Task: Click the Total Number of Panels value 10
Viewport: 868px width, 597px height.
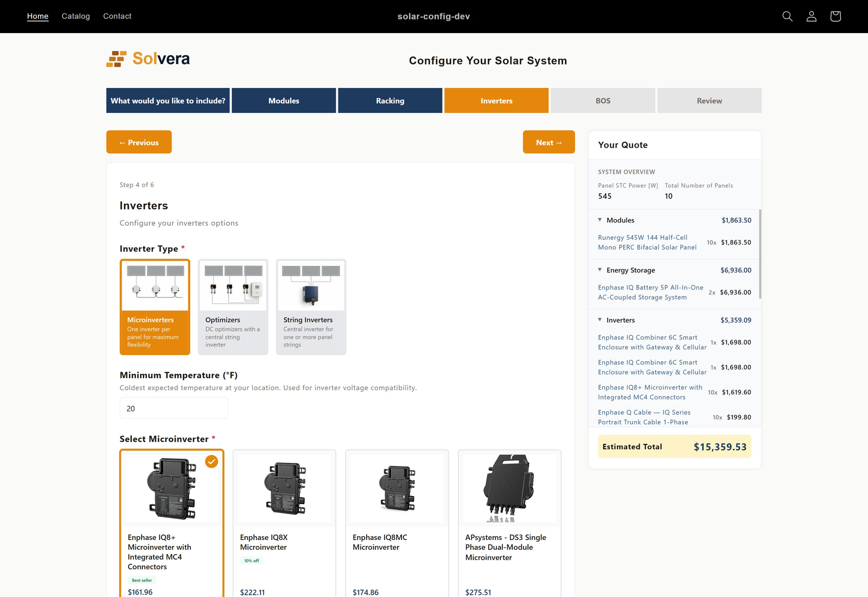Action: pos(668,196)
